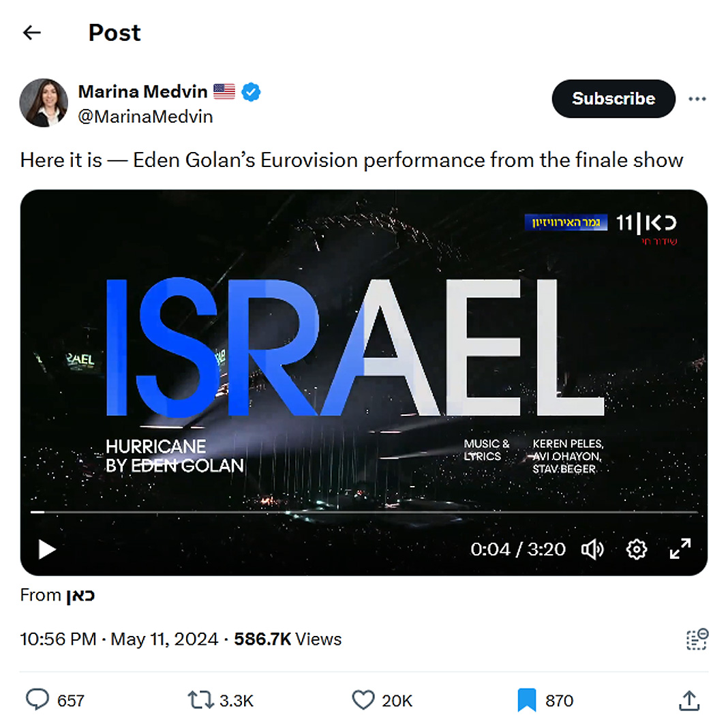Go back using the arrow
The height and width of the screenshot is (728, 728).
pos(32,33)
